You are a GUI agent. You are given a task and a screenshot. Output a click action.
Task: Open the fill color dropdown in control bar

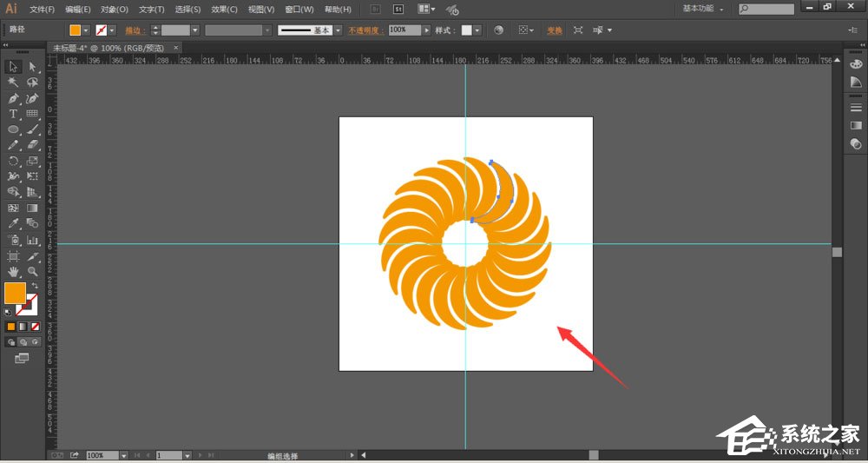tap(87, 30)
